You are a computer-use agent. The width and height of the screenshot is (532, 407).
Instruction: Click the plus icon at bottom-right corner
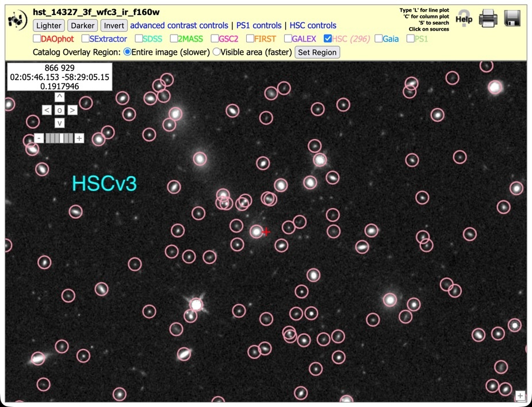click(520, 396)
